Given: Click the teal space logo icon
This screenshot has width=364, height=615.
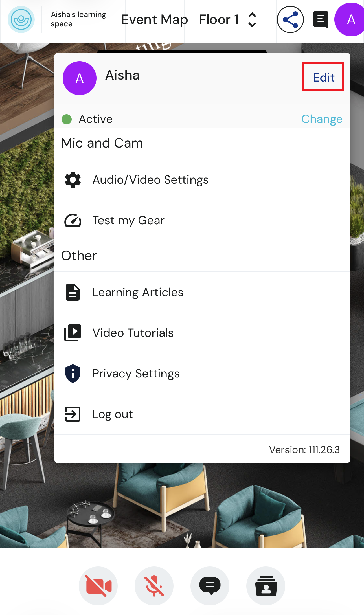Looking at the screenshot, I should (x=21, y=19).
